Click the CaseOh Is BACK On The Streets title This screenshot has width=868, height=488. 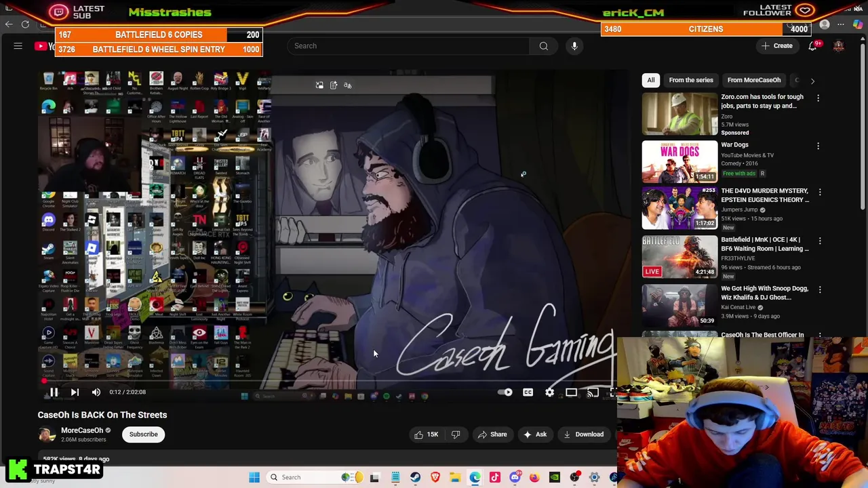tap(102, 415)
